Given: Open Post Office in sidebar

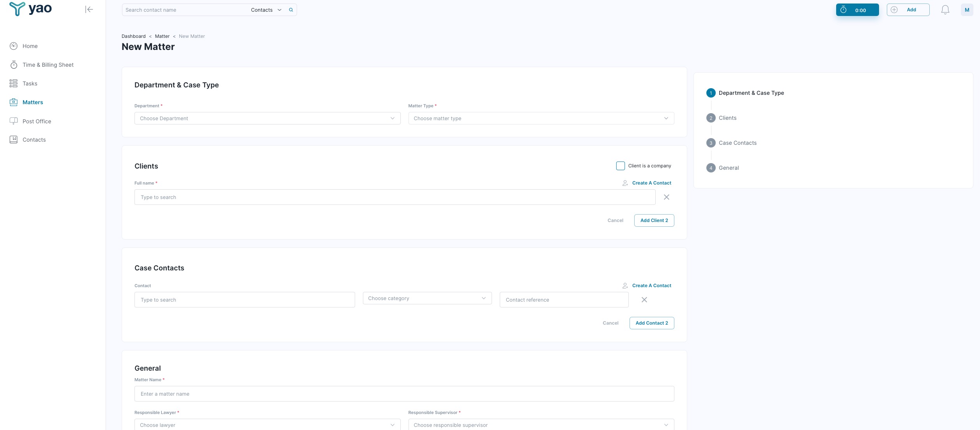Looking at the screenshot, I should click(37, 121).
